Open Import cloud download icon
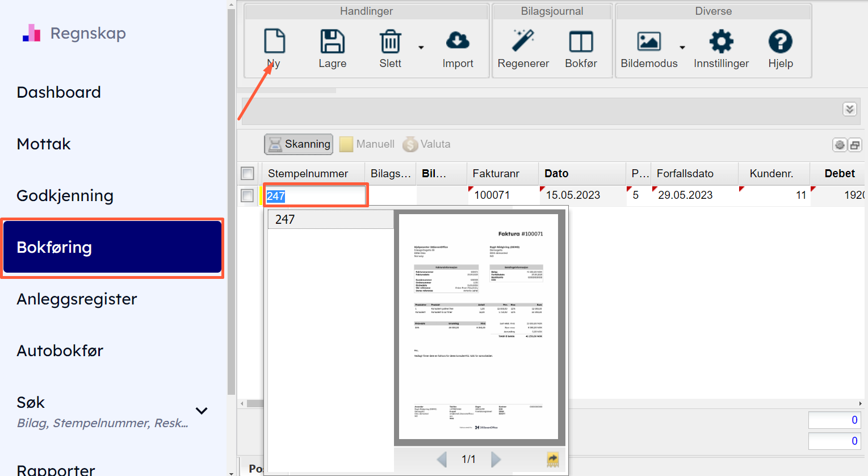Screen dimensions: 868x476 point(458,42)
